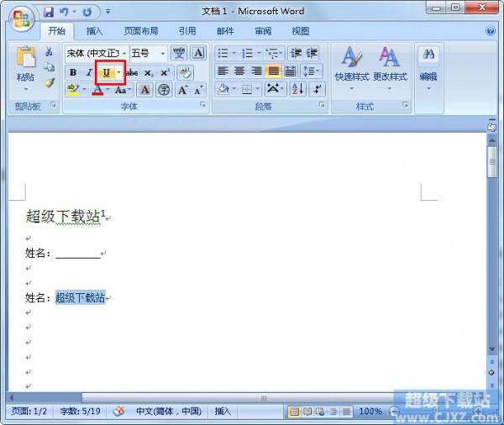The height and width of the screenshot is (425, 504).
Task: Open the underline style dropdown arrow
Action: click(118, 73)
